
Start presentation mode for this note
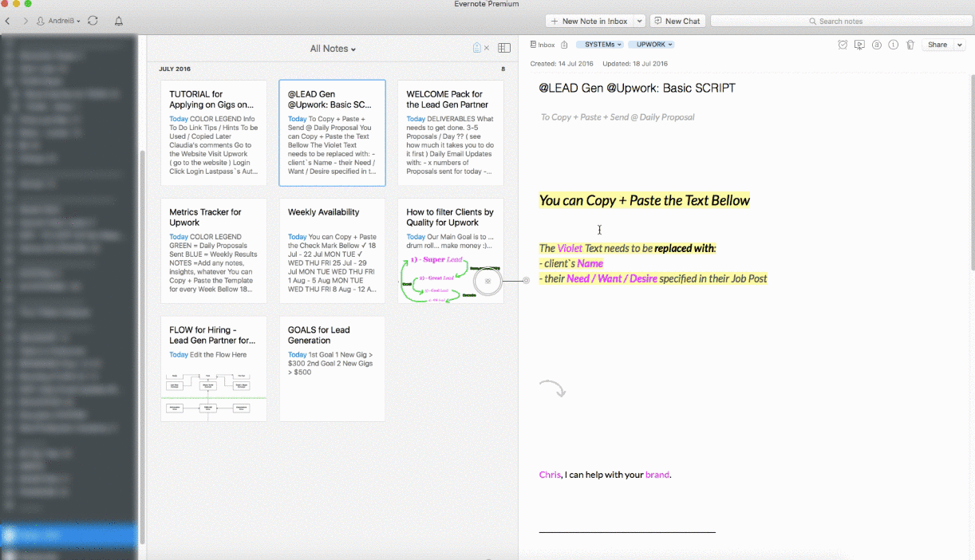click(x=859, y=45)
